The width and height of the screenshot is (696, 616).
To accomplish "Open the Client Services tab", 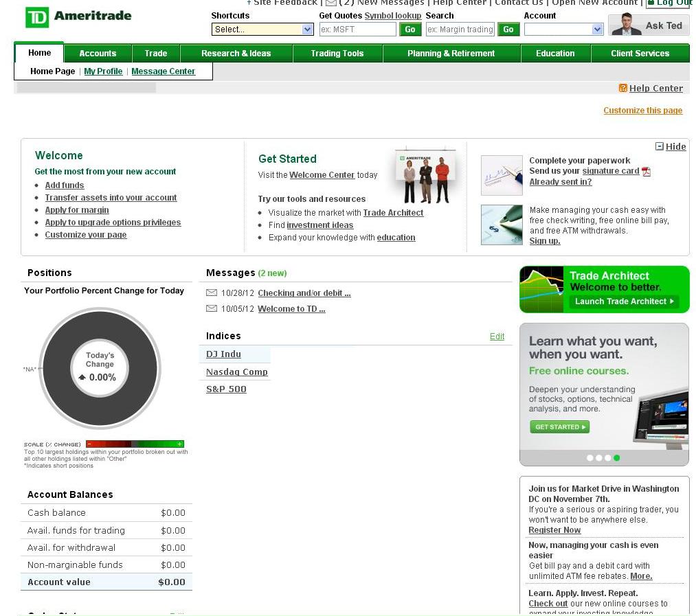I will click(640, 54).
